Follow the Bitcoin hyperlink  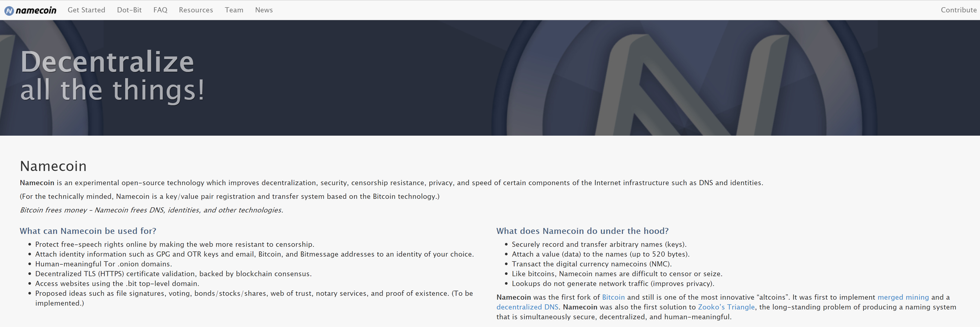click(613, 297)
